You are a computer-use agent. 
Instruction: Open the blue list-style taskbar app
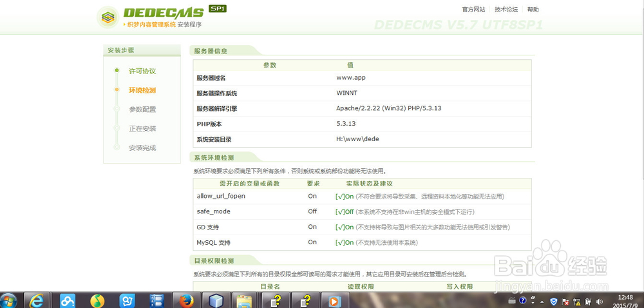tap(156, 301)
